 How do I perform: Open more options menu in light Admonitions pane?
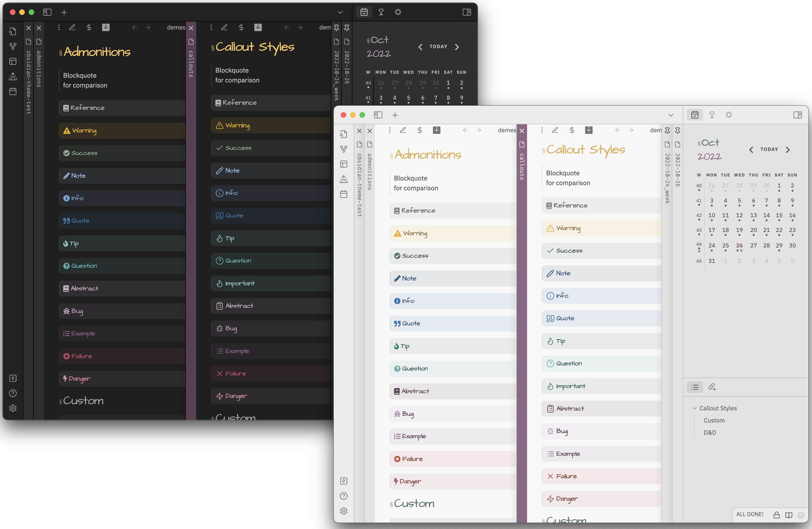point(390,130)
